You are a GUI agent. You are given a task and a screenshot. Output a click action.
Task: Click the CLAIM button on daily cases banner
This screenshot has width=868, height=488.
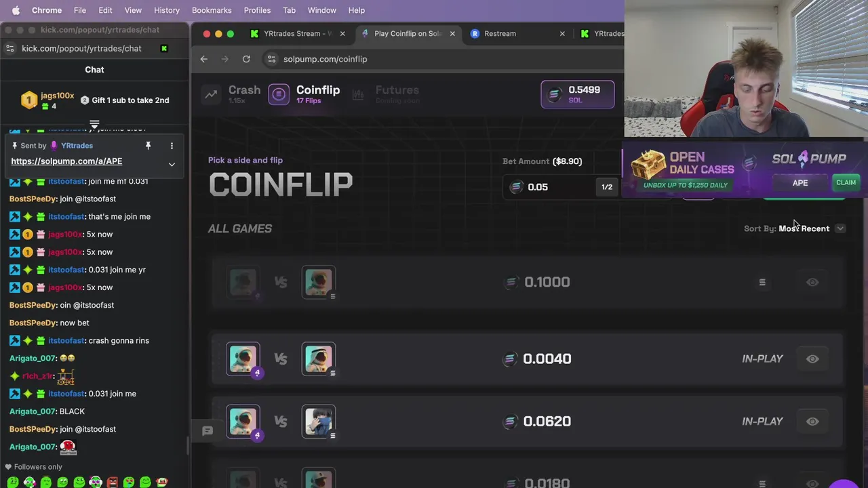tap(846, 182)
